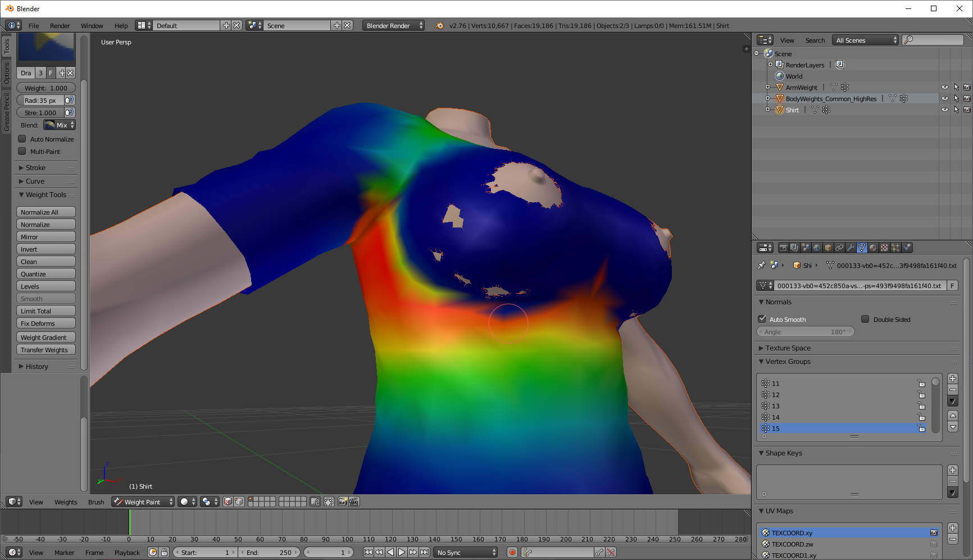This screenshot has height=560, width=973.
Task: Pin the properties context with pushpin
Action: (762, 265)
